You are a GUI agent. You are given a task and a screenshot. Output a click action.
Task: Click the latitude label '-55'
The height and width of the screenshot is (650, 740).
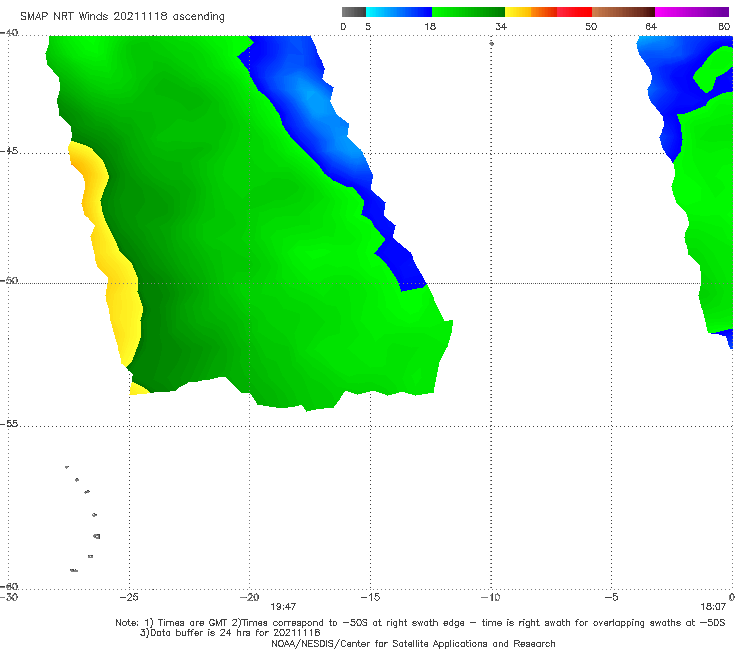pos(9,424)
